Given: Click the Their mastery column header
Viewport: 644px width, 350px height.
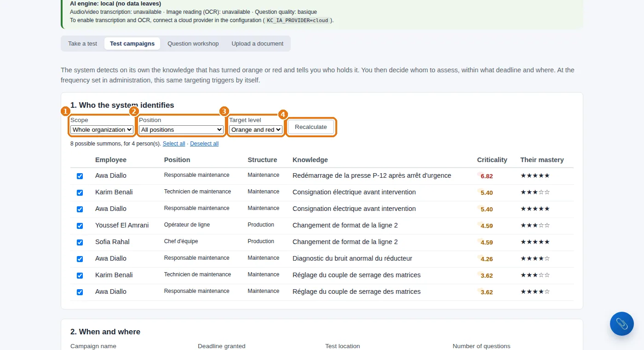Looking at the screenshot, I should coord(542,160).
